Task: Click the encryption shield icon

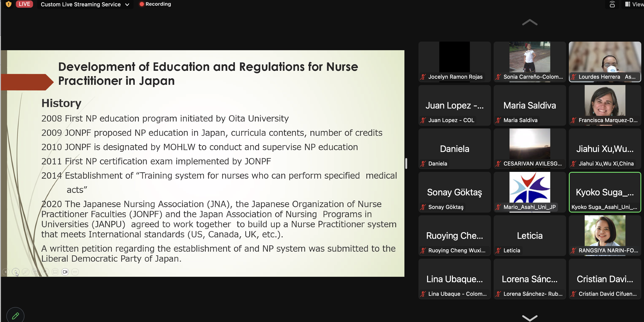Action: tap(9, 4)
